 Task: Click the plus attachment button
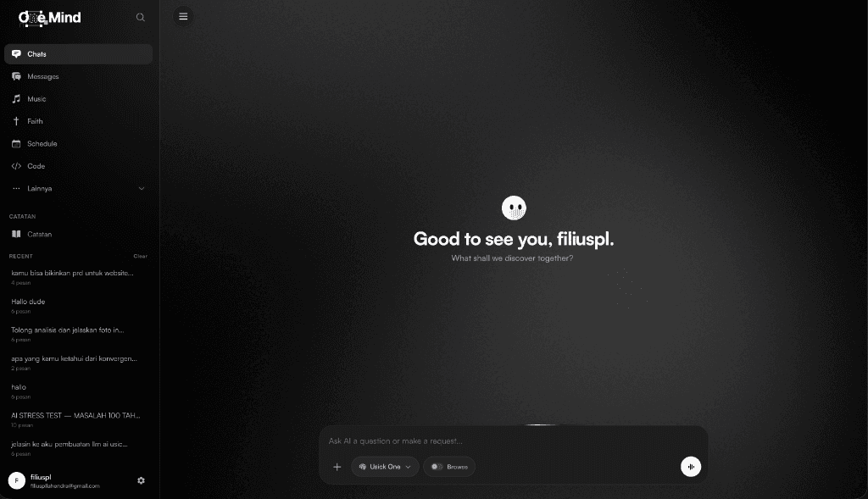click(x=337, y=467)
